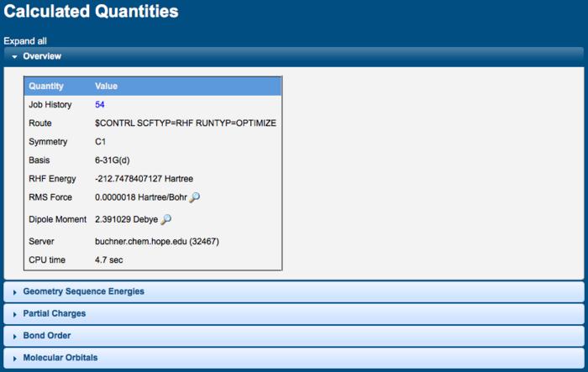
Task: Click the $CONTRL route value text
Action: pos(185,123)
